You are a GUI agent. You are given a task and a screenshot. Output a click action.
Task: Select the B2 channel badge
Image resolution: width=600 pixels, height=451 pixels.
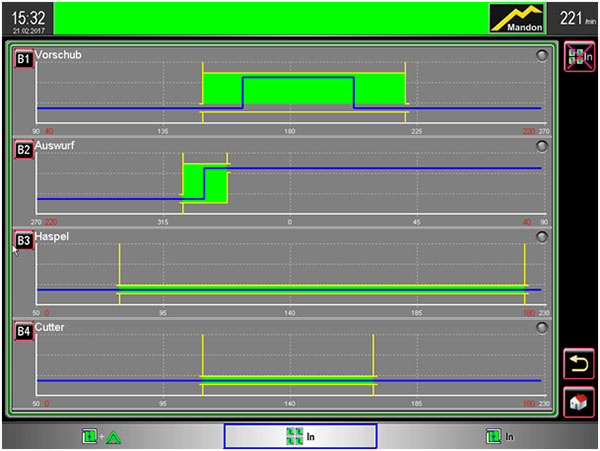pyautogui.click(x=23, y=150)
